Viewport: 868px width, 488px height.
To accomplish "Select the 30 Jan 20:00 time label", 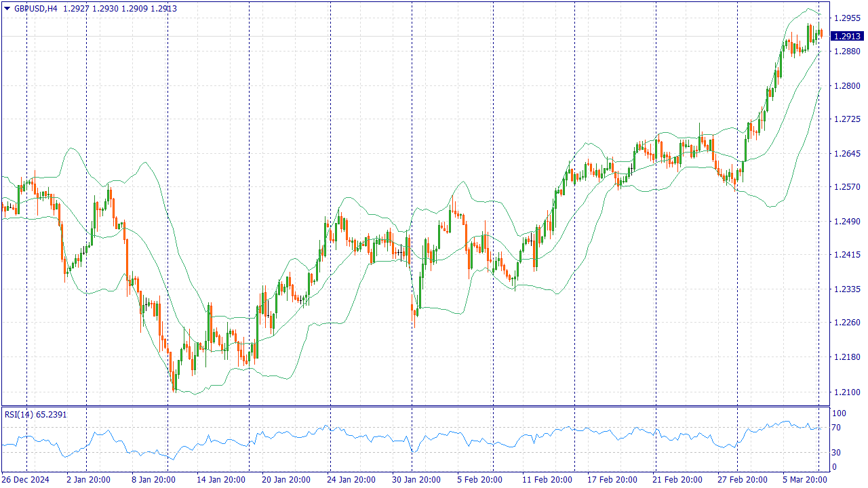I will point(417,480).
